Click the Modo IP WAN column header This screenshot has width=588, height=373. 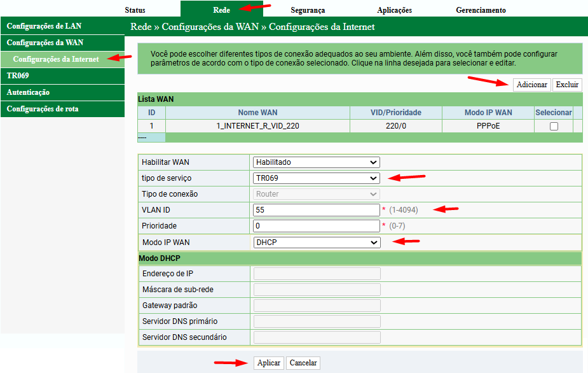click(x=488, y=112)
